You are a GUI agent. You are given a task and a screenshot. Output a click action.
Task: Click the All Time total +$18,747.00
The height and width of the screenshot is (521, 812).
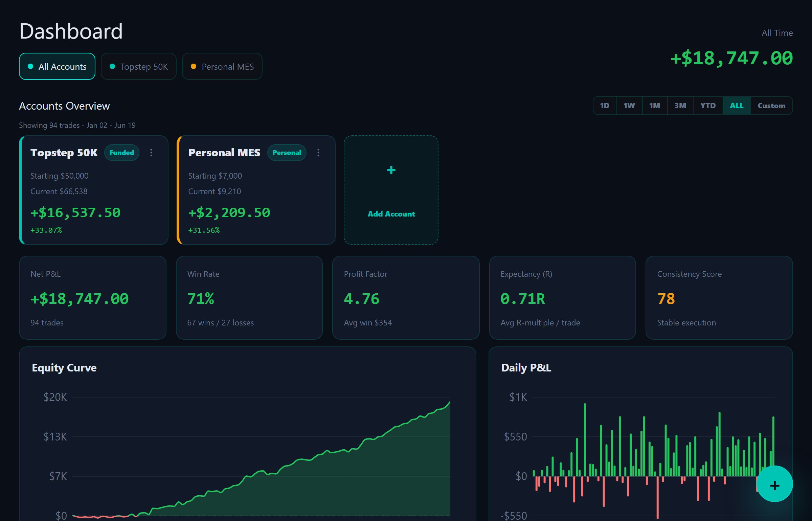click(732, 58)
